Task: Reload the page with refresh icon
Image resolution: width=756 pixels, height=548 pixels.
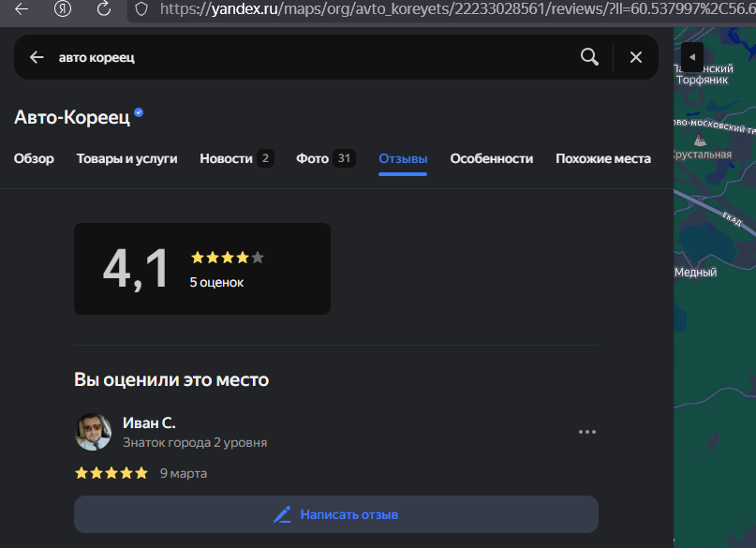Action: (104, 8)
